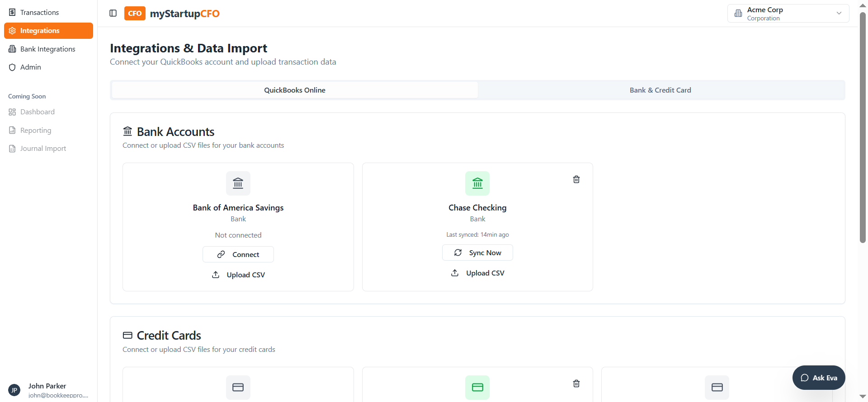
Task: Switch to the Bank & Credit Card tab
Action: 660,90
